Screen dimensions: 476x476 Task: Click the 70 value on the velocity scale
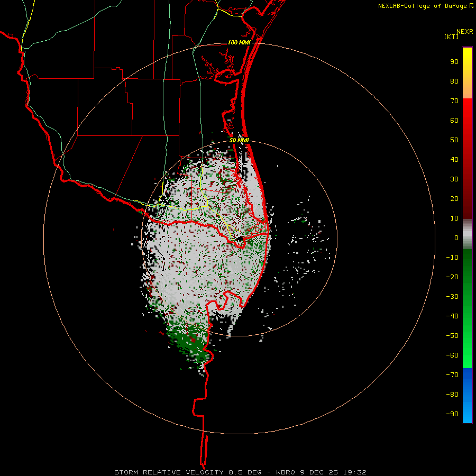(x=454, y=101)
